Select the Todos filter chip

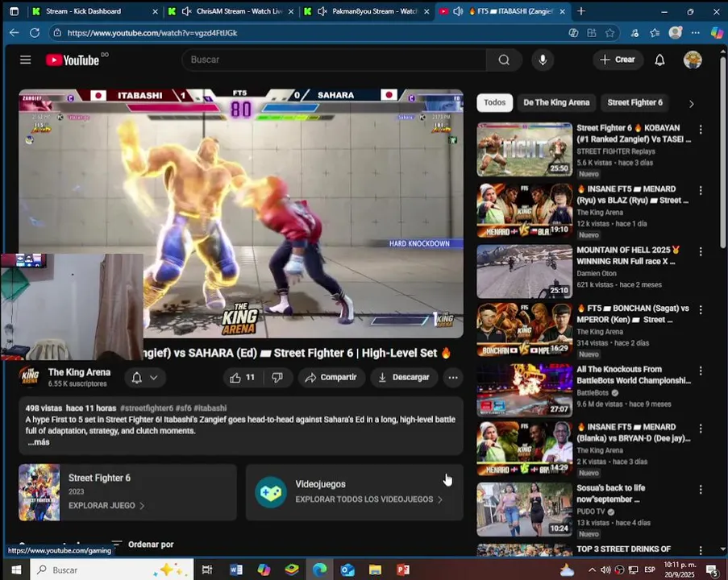tap(494, 102)
